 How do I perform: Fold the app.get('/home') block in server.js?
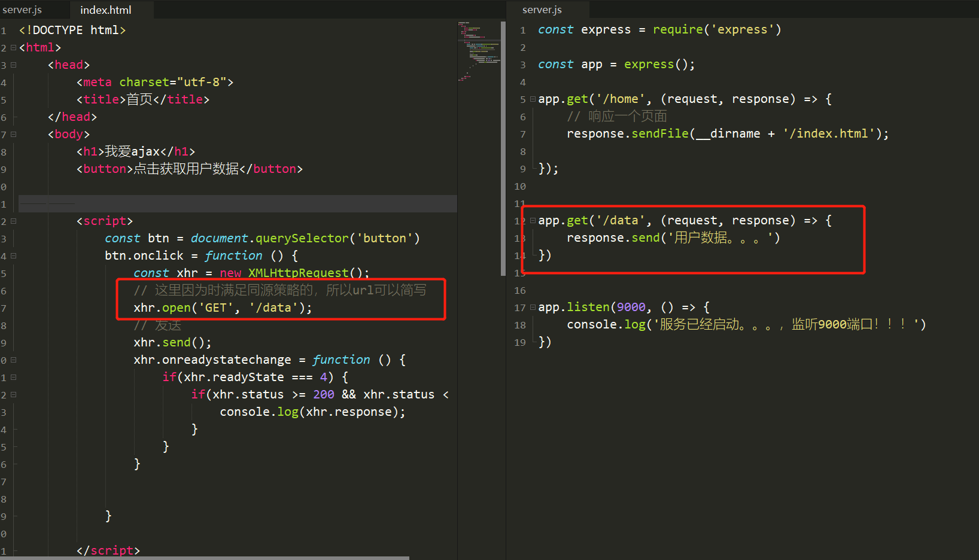[x=533, y=99]
